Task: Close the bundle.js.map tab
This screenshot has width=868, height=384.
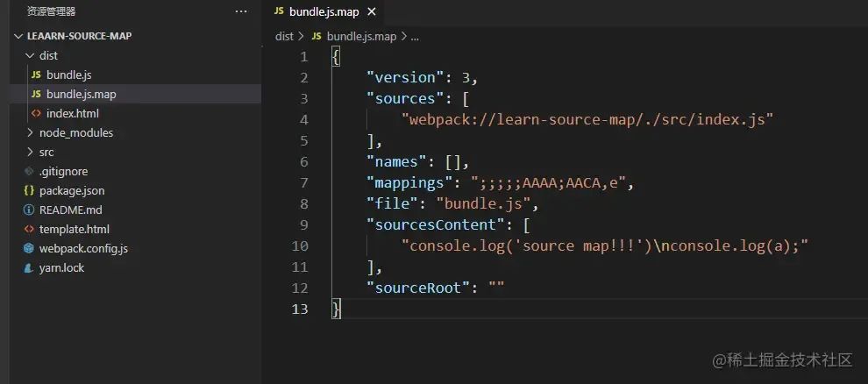Action: click(x=372, y=11)
